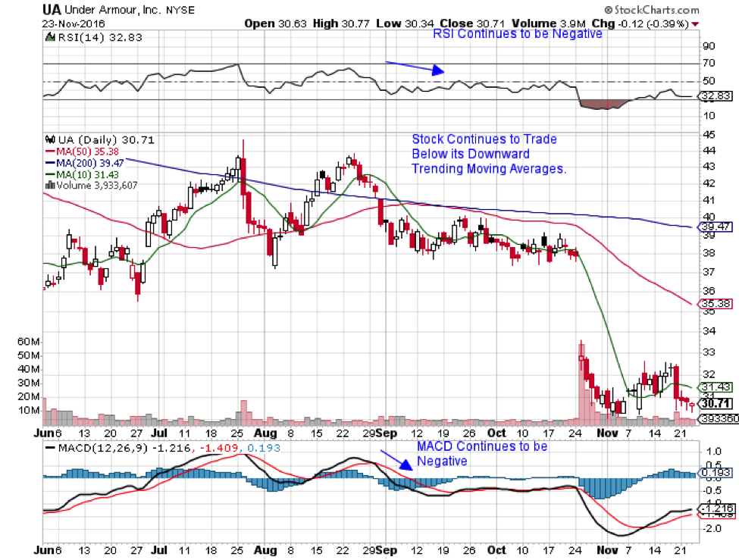Click the blue arrow in the RSI panel

[415, 67]
